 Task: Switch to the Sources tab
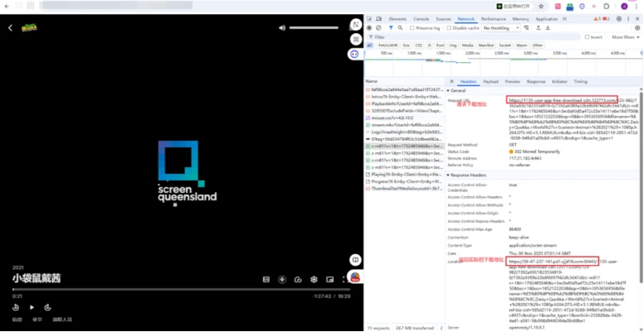point(443,19)
